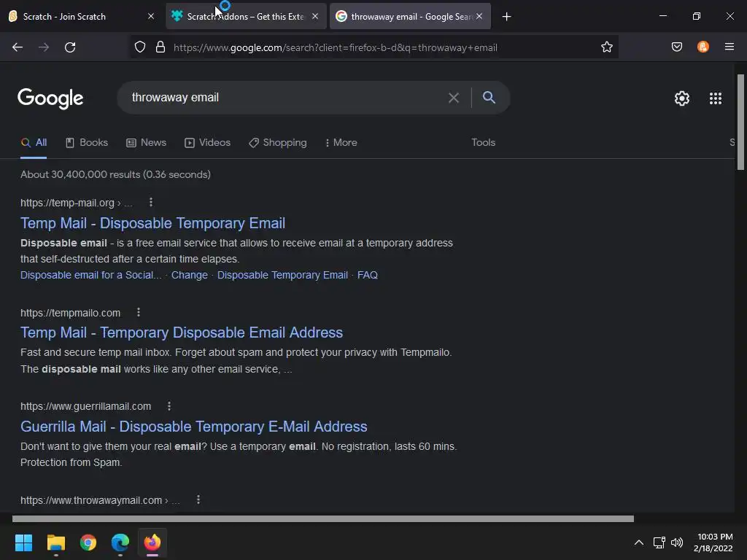Open Google apps grid
Viewport: 747px width, 560px height.
(x=715, y=98)
